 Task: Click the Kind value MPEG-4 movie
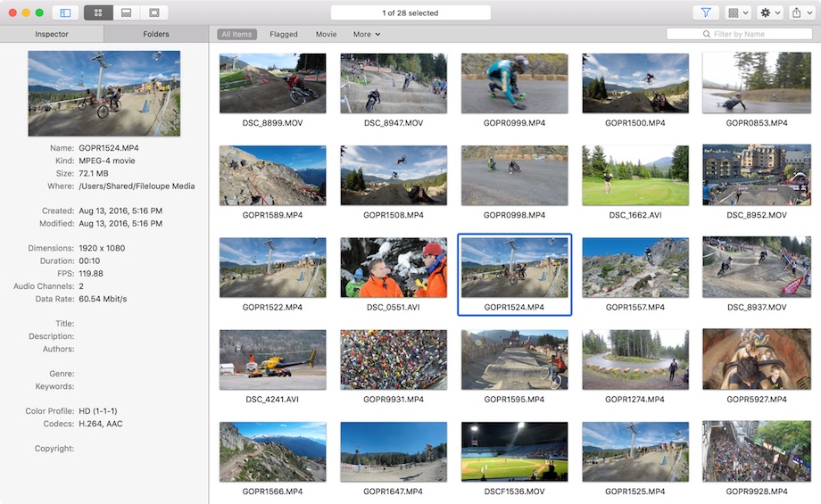[107, 161]
